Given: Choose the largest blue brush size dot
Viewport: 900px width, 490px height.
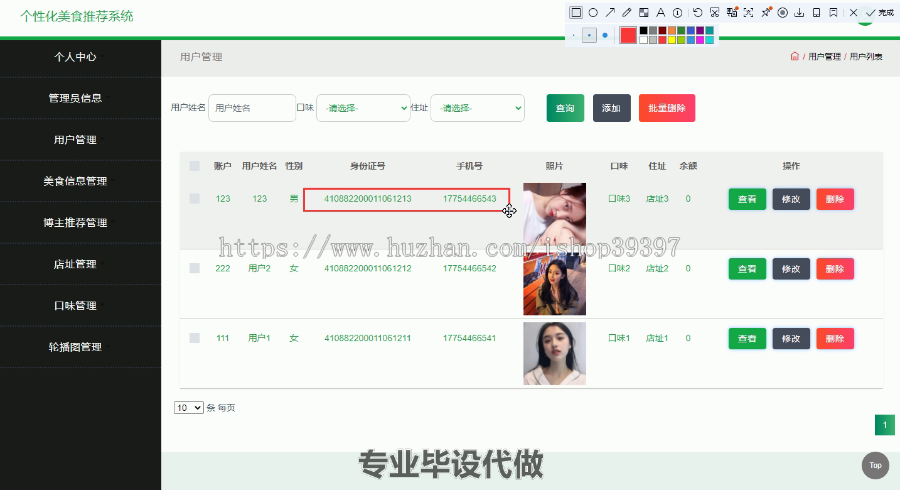Looking at the screenshot, I should coord(605,35).
